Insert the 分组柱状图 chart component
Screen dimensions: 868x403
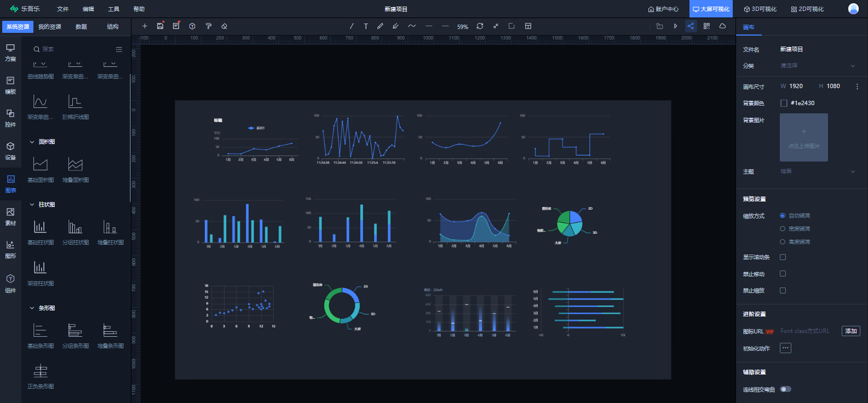(x=76, y=232)
